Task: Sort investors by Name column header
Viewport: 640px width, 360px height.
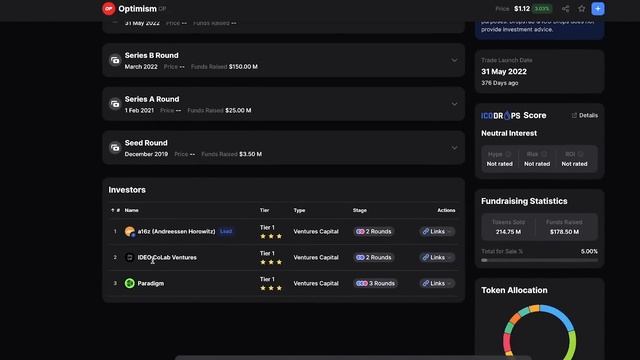Action: 131,210
